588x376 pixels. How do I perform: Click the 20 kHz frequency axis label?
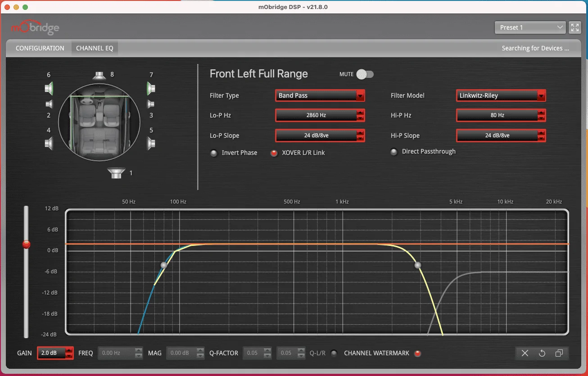point(554,202)
